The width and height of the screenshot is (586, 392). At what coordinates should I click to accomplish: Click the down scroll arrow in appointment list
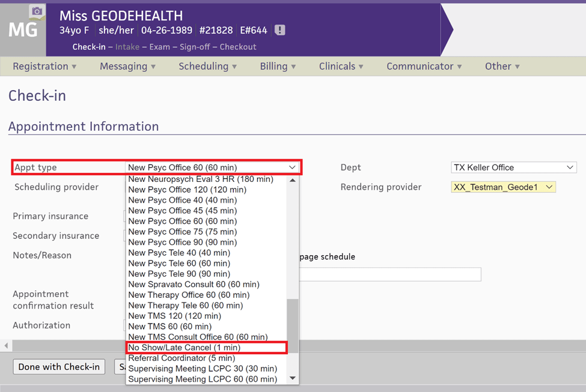[293, 378]
